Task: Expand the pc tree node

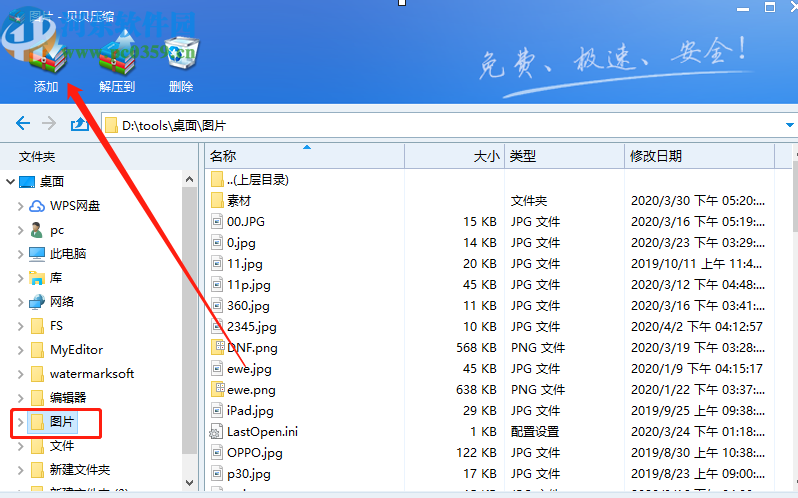Action: pos(20,230)
